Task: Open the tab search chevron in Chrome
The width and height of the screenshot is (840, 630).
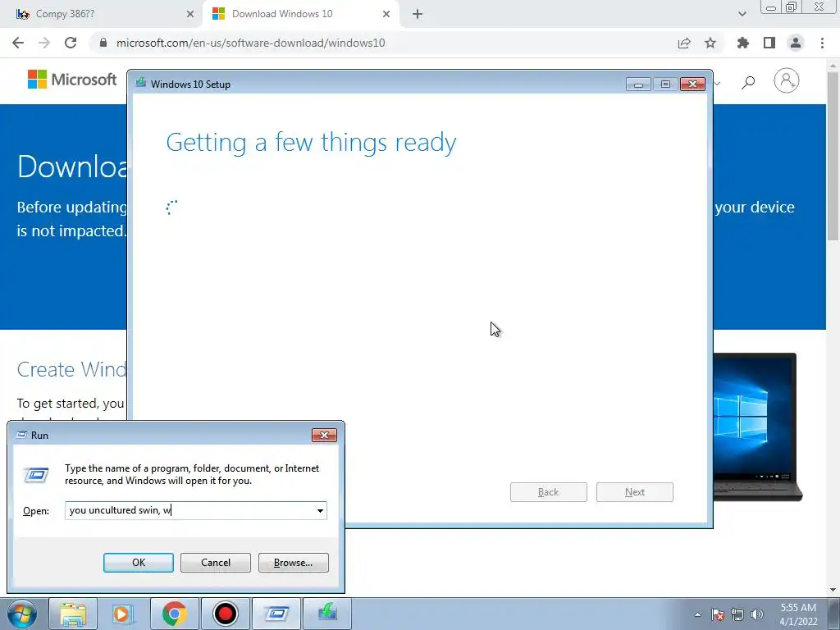Action: (x=742, y=14)
